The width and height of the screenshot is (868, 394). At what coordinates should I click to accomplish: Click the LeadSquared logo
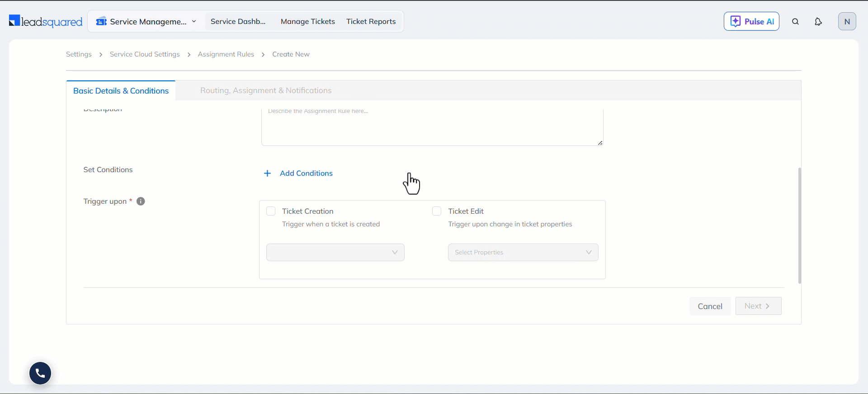[x=46, y=21]
